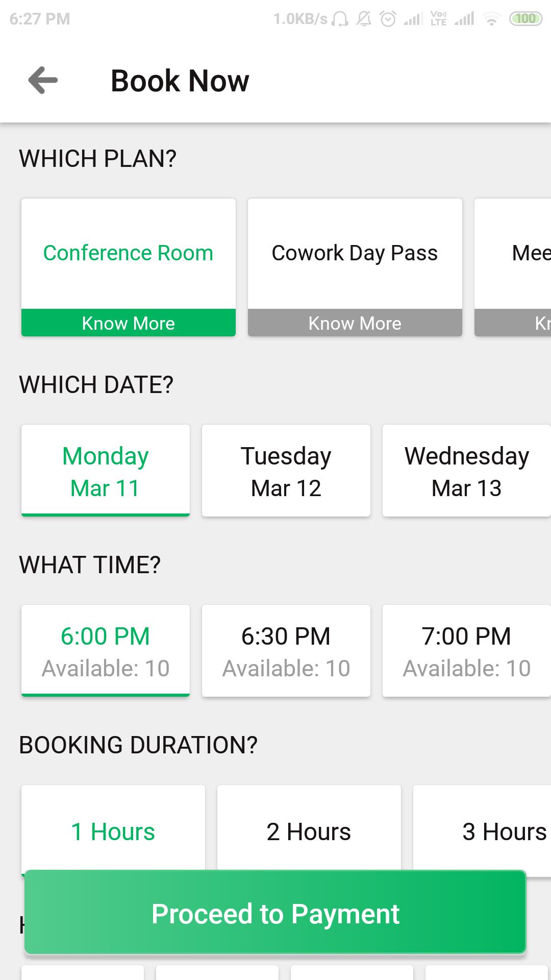Screen dimensions: 551x980
Task: Select the Cowork Day Pass plan
Action: [355, 254]
